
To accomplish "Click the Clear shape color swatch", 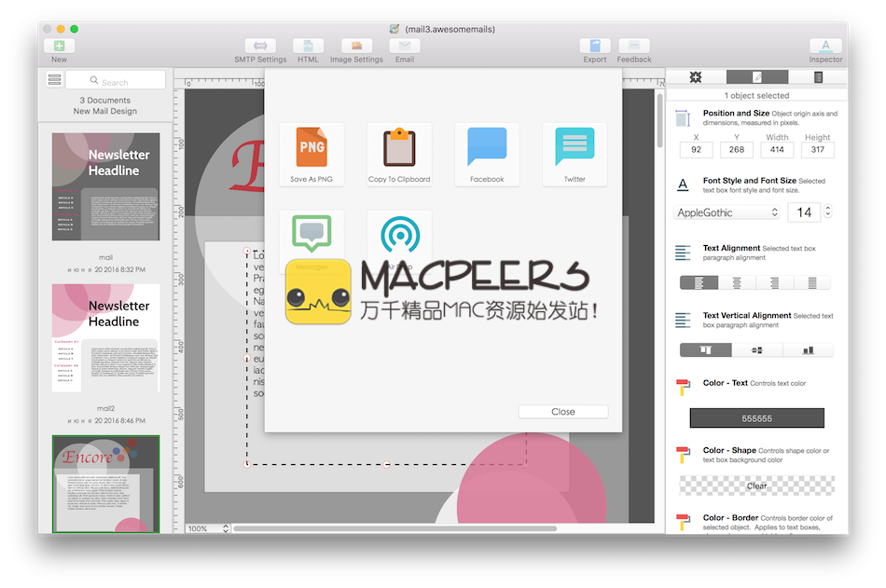I will pyautogui.click(x=756, y=485).
